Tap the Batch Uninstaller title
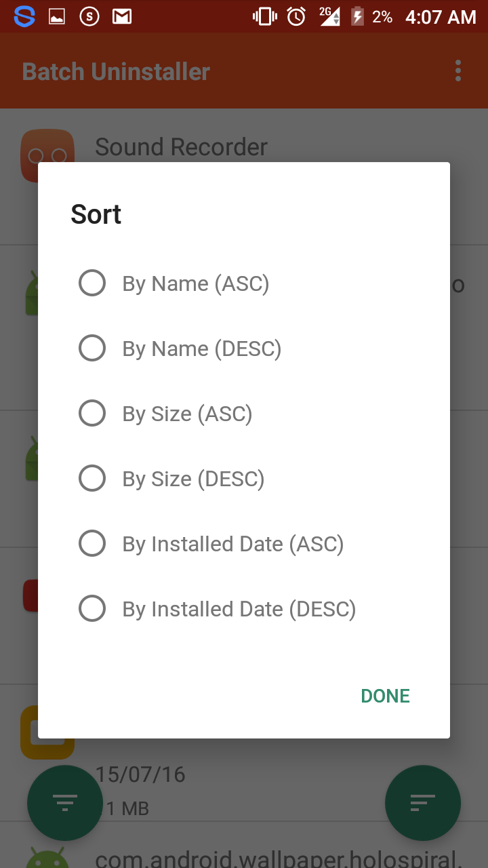 (116, 71)
